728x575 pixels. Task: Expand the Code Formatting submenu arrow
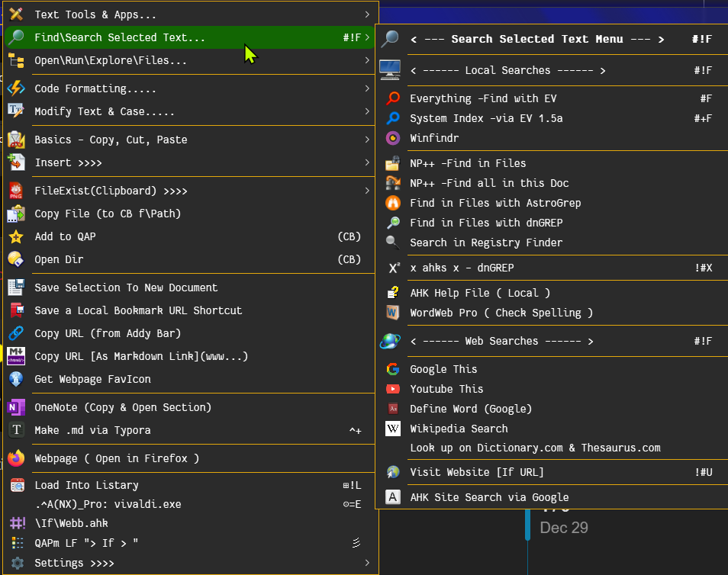[367, 89]
